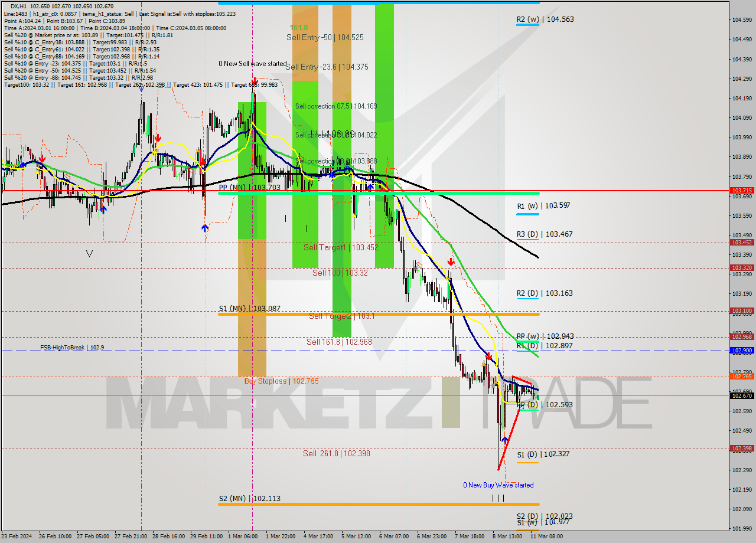
Task: Select 'Sell correction 87.5 | 104.169' label
Action: pyautogui.click(x=336, y=106)
